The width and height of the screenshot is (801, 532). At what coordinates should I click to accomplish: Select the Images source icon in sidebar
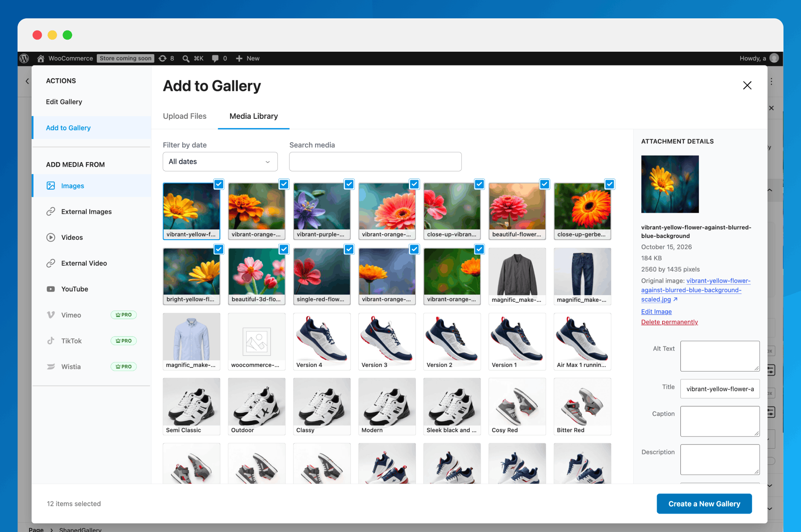(51, 186)
